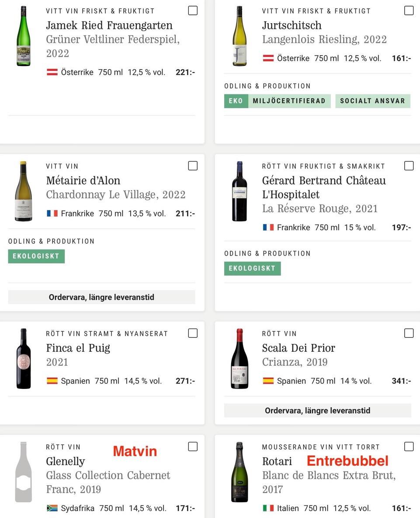The height and width of the screenshot is (518, 420).
Task: Open the Rotari sparkling bottle image
Action: click(x=240, y=472)
